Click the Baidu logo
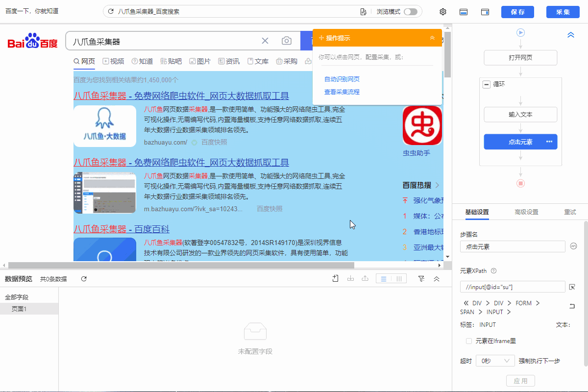 32,41
